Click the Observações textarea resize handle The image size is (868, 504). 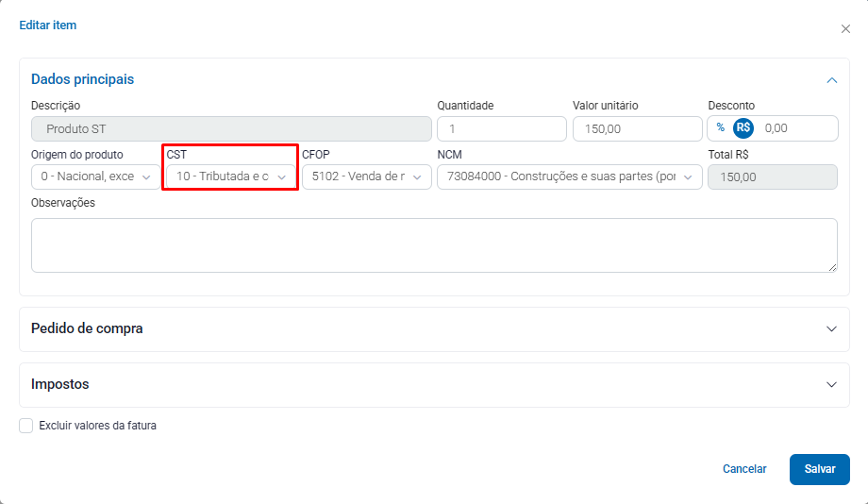tap(832, 268)
